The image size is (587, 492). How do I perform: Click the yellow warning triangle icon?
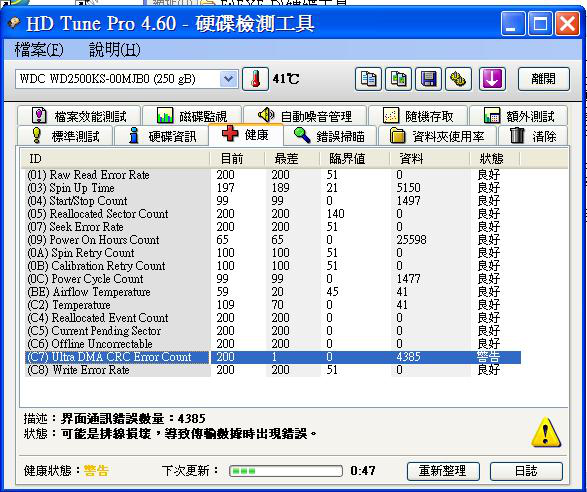(x=546, y=432)
